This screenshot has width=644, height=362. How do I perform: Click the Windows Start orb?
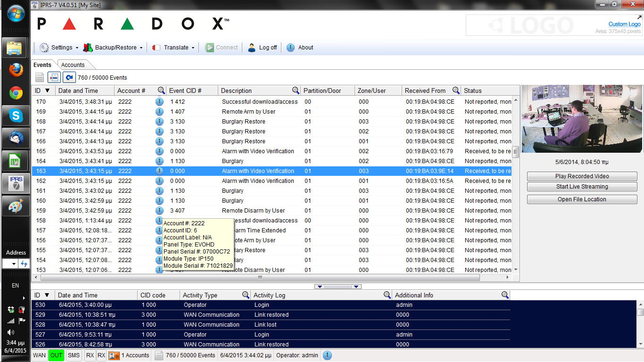click(16, 14)
